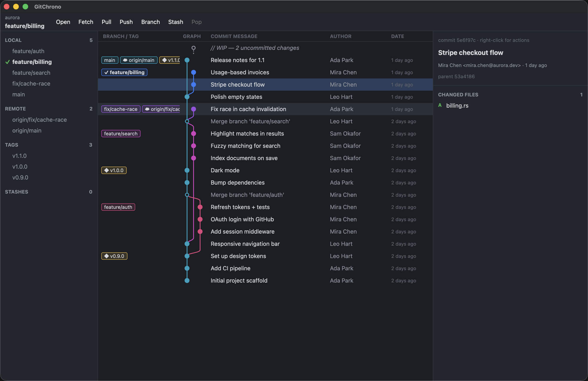Push commits to remote
The image size is (588, 381).
126,22
